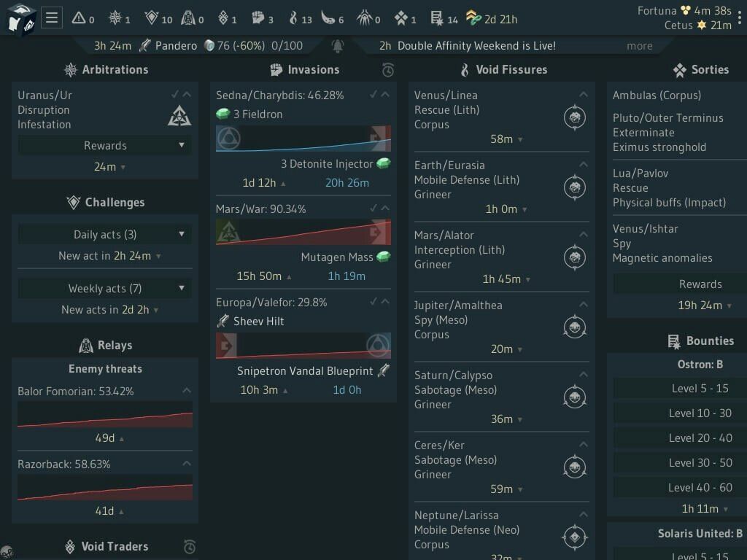Click the Meso relic icon for Jupiter/Amalthea
This screenshot has height=560, width=747.
575,327
